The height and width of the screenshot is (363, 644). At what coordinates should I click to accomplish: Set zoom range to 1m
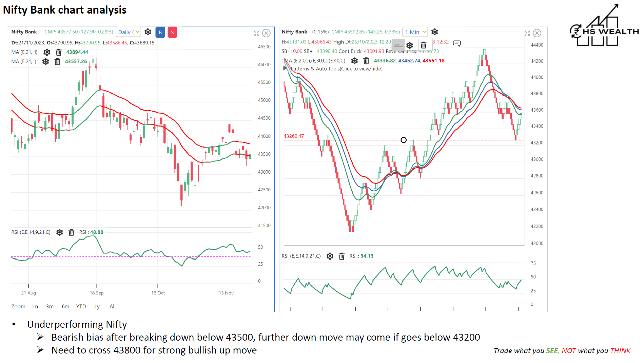34,307
